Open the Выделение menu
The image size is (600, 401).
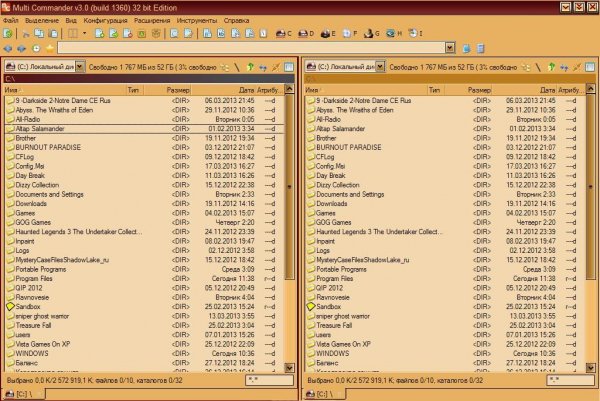(42, 21)
